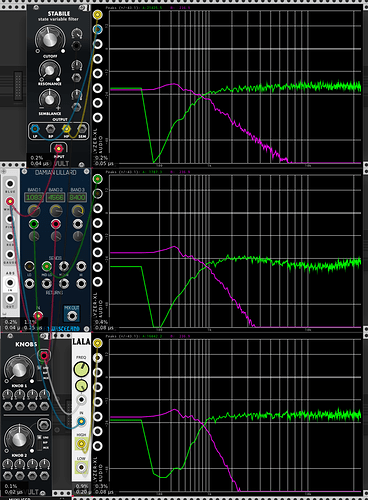This screenshot has height=500, width=368.
Task: Click Damian Lillard BAND 1 frequency display
Action: 34,197
